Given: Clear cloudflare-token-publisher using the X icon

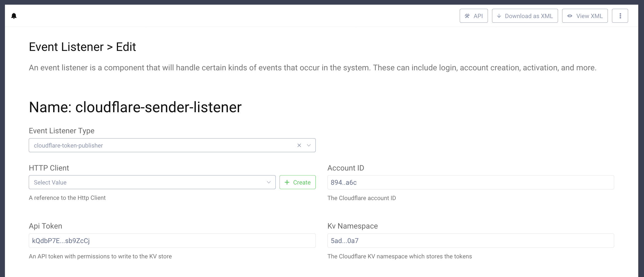Looking at the screenshot, I should pyautogui.click(x=299, y=145).
